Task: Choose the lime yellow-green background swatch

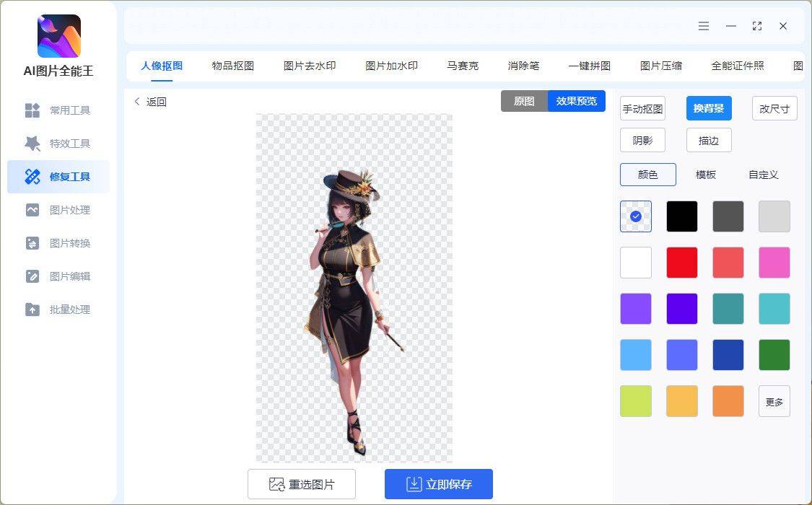Action: tap(636, 401)
